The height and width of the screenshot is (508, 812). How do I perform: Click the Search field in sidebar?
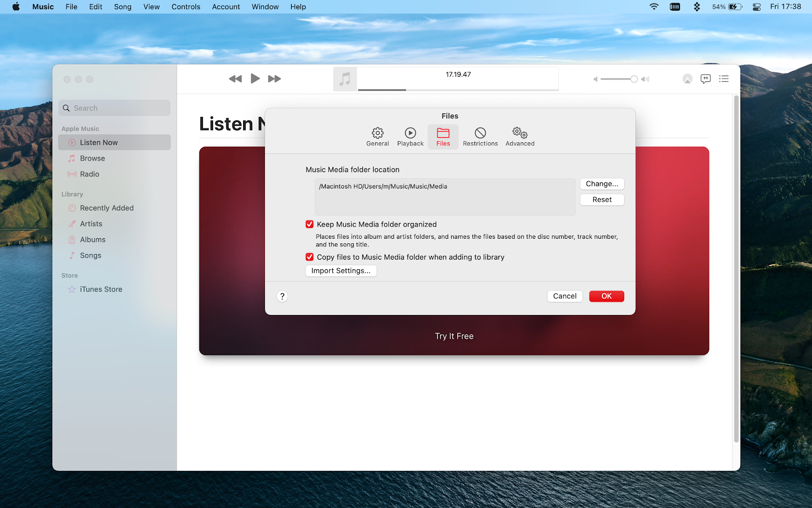tap(114, 108)
